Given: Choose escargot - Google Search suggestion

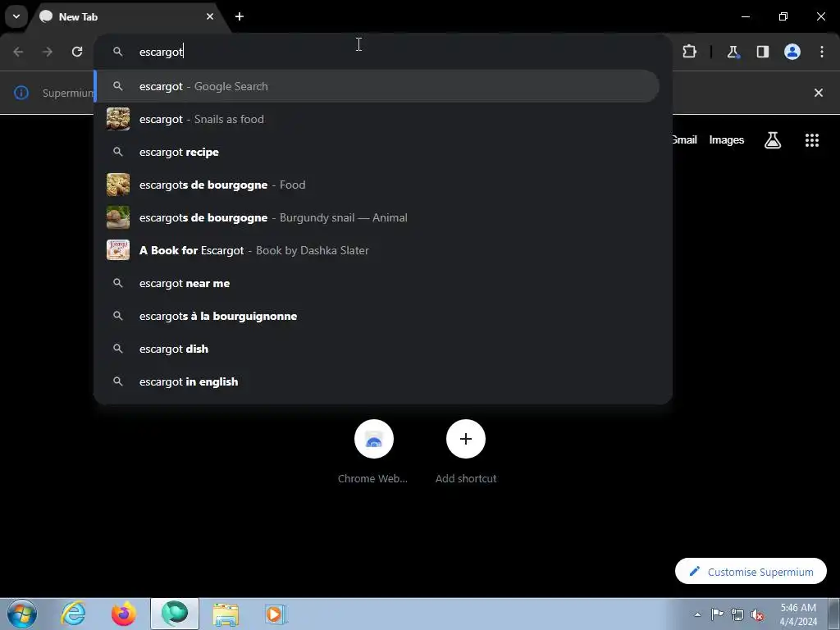Looking at the screenshot, I should click(x=377, y=86).
